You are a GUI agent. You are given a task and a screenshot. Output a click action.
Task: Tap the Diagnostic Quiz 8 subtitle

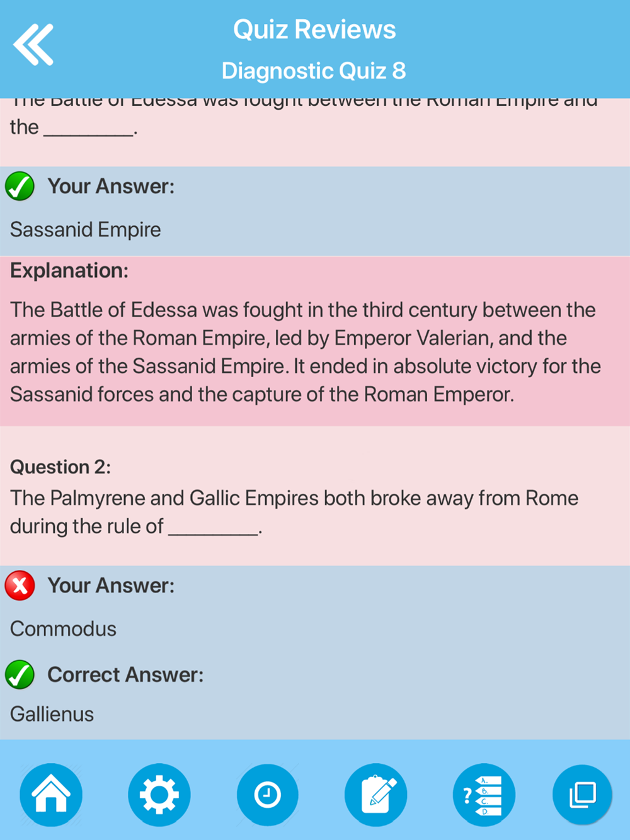coord(314,71)
